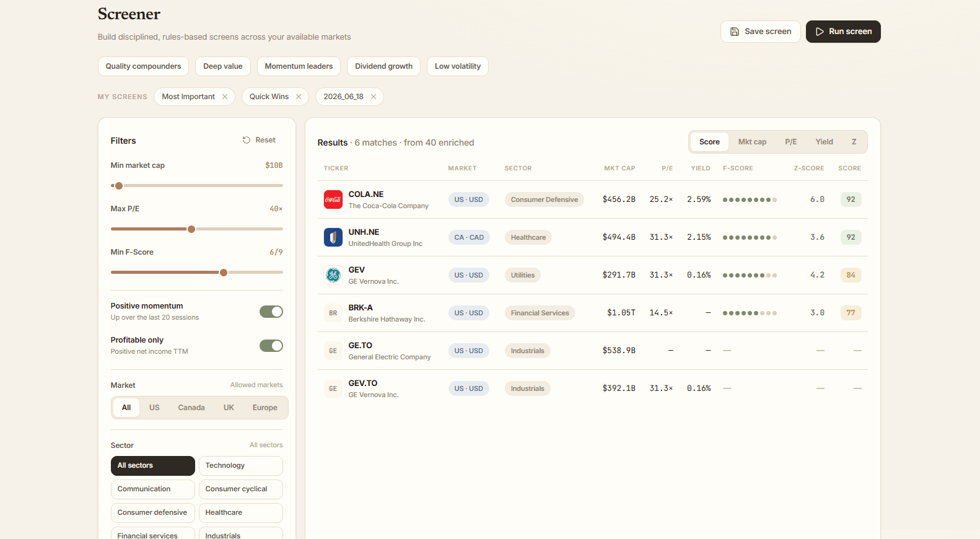This screenshot has height=539, width=980.
Task: Remove the Quick Wins saved screen
Action: click(299, 97)
